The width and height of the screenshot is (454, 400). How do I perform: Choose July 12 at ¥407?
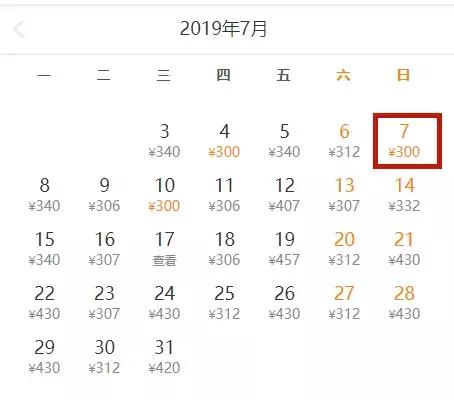point(284,195)
